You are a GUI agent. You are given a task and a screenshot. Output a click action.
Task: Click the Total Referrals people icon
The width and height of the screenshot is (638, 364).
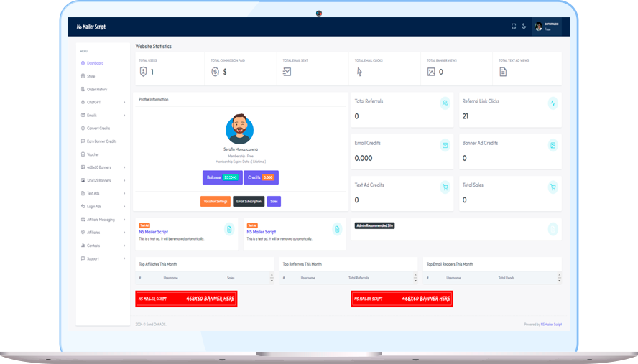[x=445, y=103]
